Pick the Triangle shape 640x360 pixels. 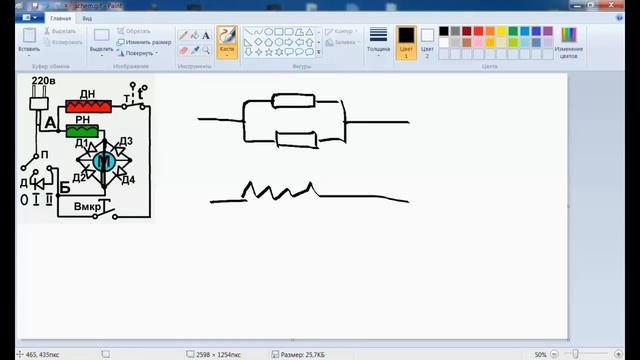click(309, 31)
